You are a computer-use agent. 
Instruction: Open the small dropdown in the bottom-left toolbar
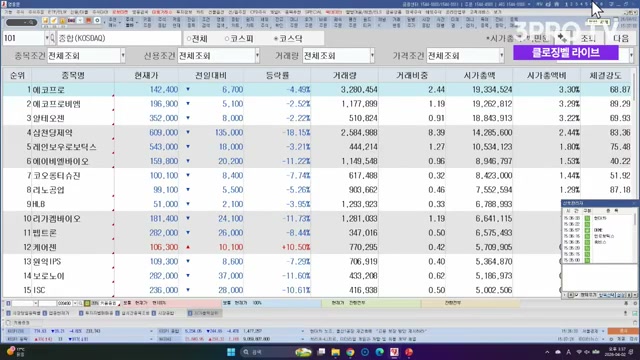pyautogui.click(x=36, y=303)
